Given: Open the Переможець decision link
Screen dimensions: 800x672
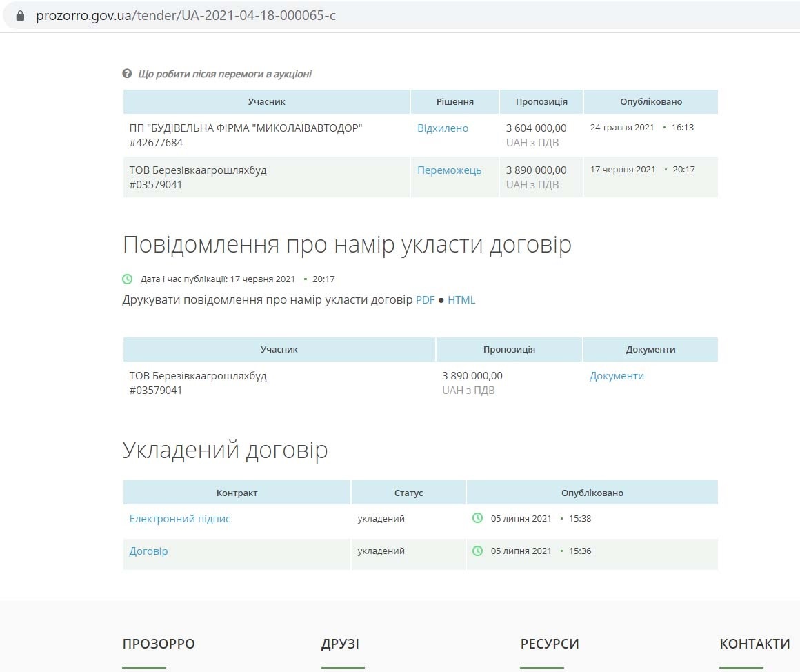Looking at the screenshot, I should coord(450,170).
